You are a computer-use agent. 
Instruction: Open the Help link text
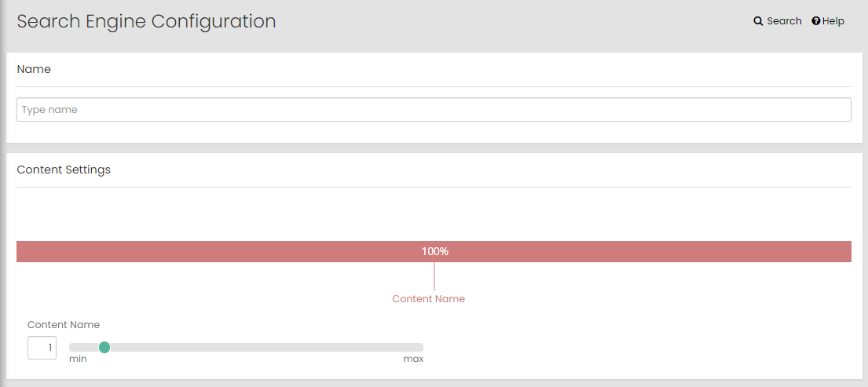[833, 21]
